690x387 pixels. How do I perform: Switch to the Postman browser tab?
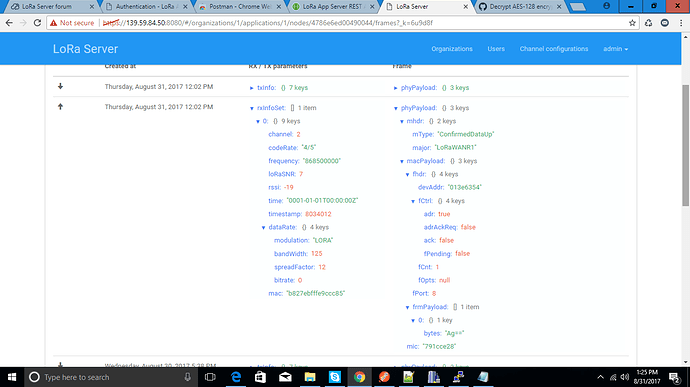click(x=241, y=7)
